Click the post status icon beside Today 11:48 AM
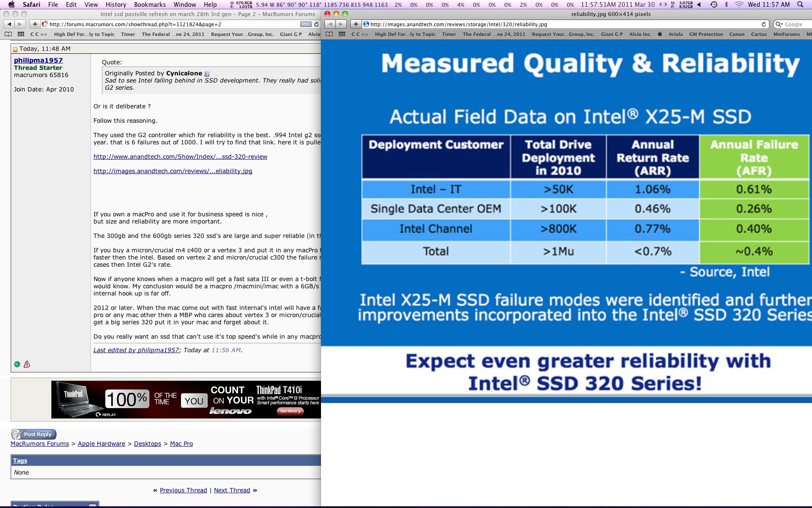The height and width of the screenshot is (508, 812). pyautogui.click(x=15, y=49)
